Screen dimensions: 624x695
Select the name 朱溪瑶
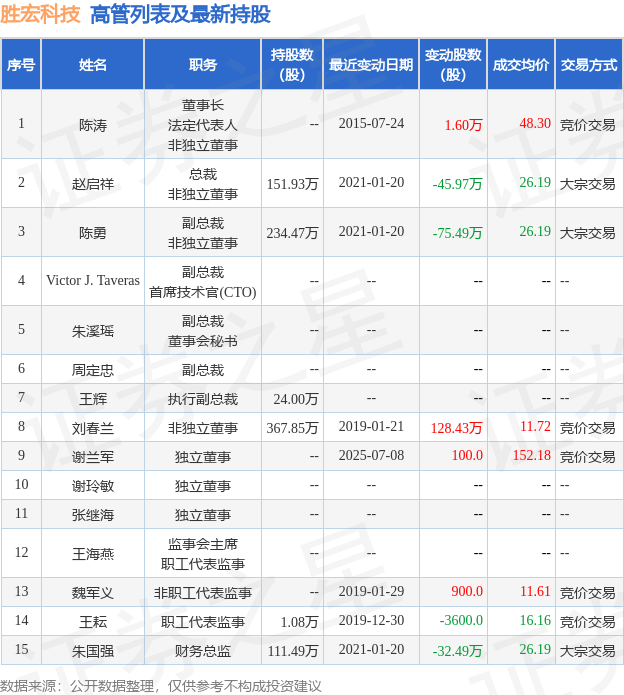(93, 331)
